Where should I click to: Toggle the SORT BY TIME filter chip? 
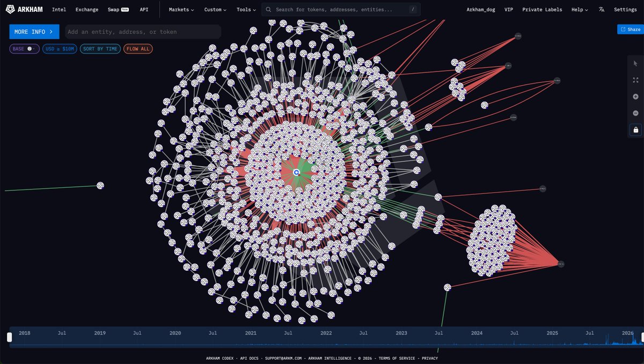pyautogui.click(x=100, y=49)
